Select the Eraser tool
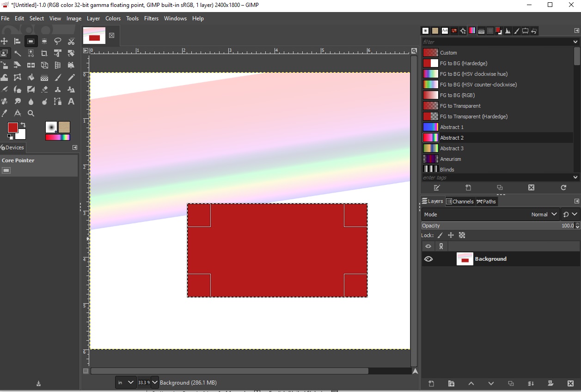 (x=44, y=89)
